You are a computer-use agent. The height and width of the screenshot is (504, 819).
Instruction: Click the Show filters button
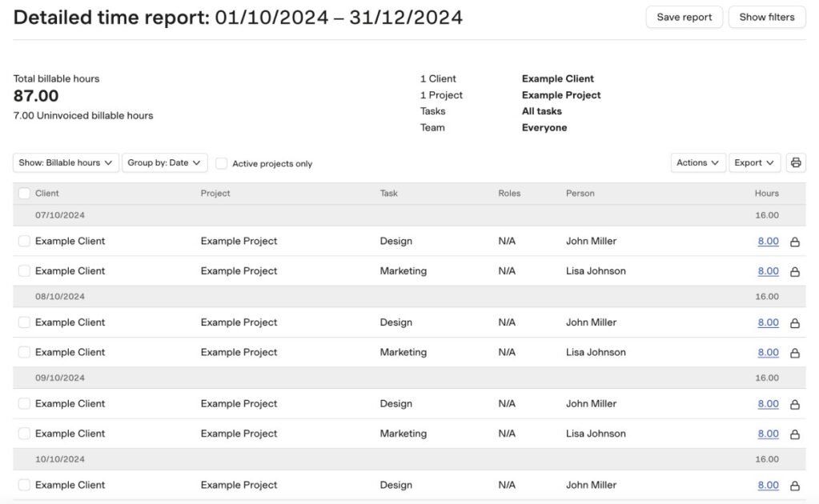pos(766,17)
